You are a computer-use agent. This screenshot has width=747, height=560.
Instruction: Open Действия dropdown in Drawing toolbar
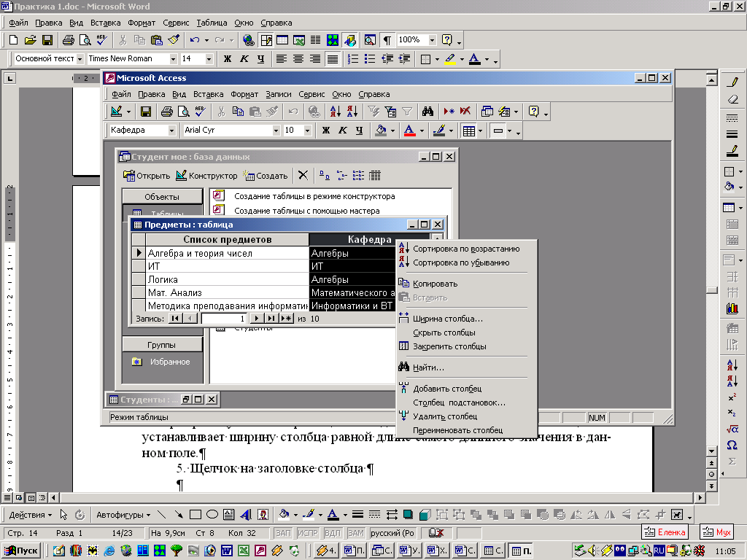(x=31, y=515)
